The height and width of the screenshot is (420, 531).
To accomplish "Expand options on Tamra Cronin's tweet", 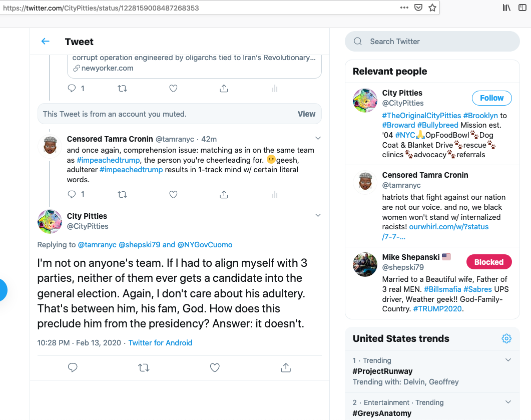I will point(318,138).
